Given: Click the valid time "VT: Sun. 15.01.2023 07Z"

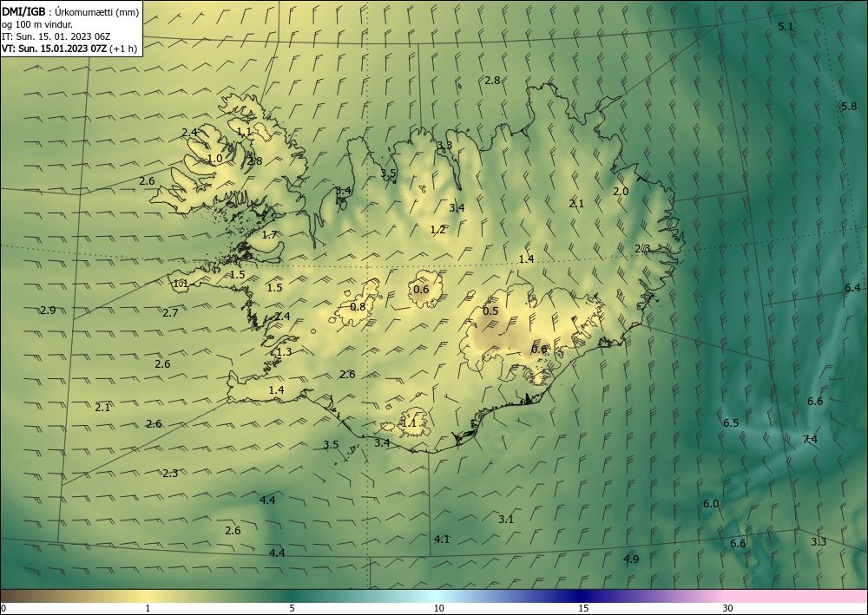Looking at the screenshot, I should 55,48.
